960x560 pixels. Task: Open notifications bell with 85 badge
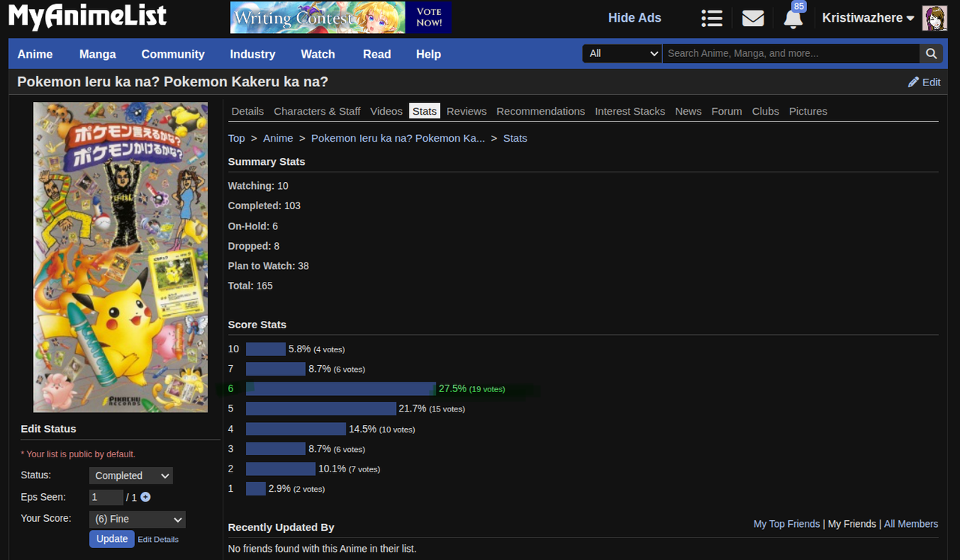[793, 16]
